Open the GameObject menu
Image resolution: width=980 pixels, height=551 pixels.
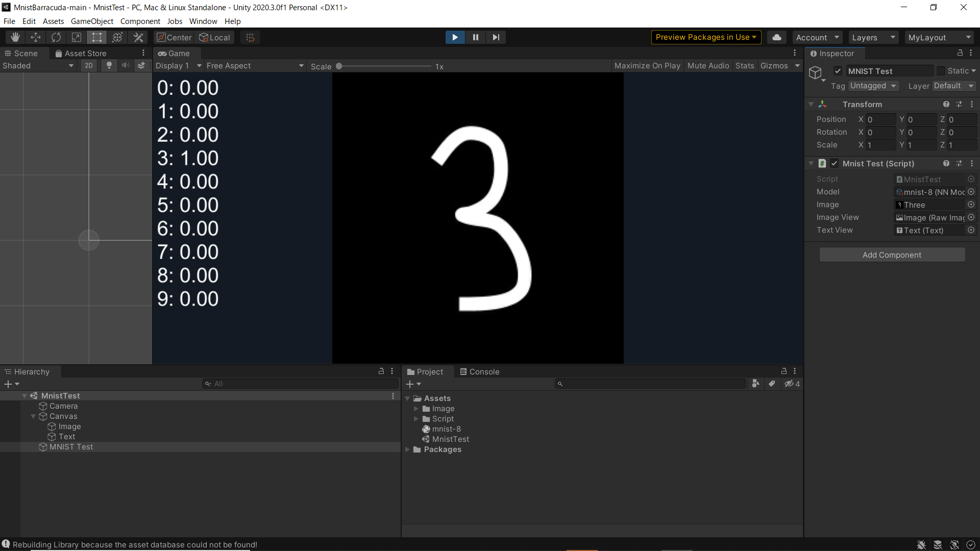92,21
